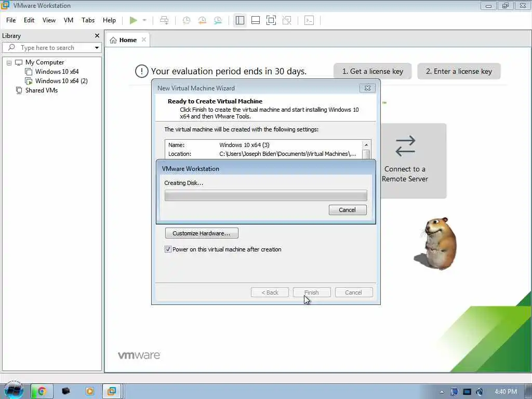This screenshot has width=532, height=399.
Task: Open Chrome from the taskbar
Action: 42,392
